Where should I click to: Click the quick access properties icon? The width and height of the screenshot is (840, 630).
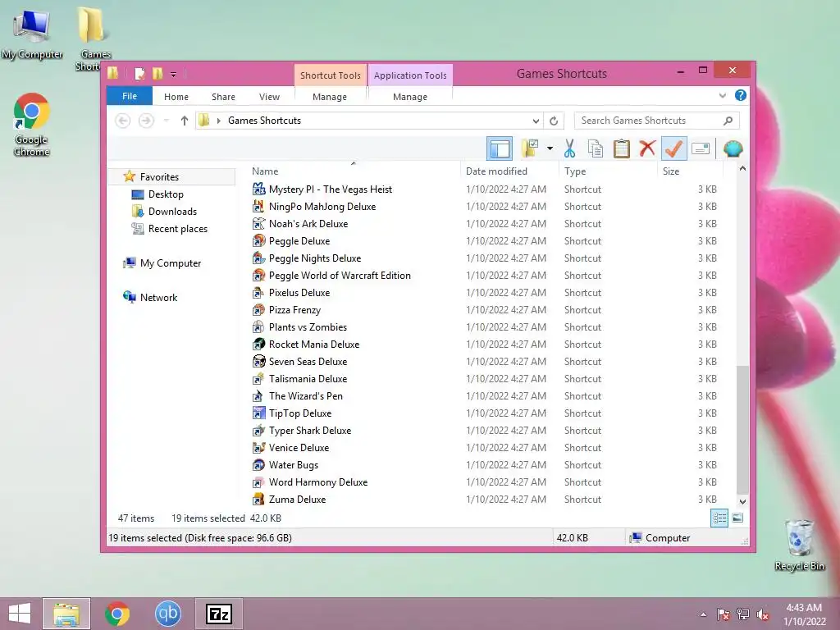[x=139, y=73]
